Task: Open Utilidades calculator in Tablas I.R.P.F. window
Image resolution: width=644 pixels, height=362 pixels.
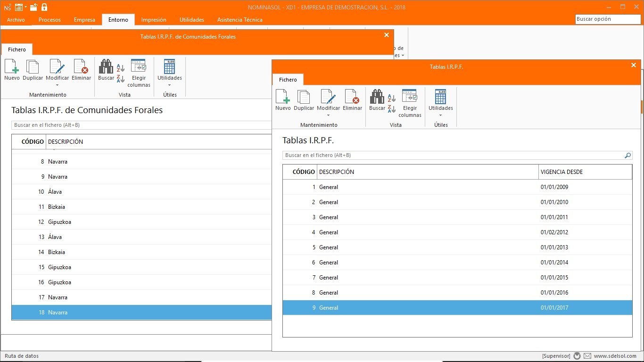Action: (x=441, y=97)
